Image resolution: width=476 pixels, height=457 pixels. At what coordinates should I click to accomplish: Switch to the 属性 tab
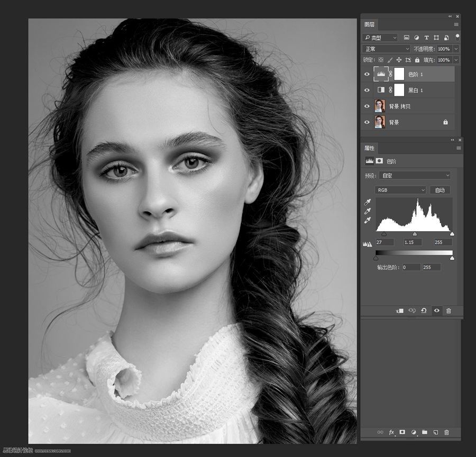370,148
